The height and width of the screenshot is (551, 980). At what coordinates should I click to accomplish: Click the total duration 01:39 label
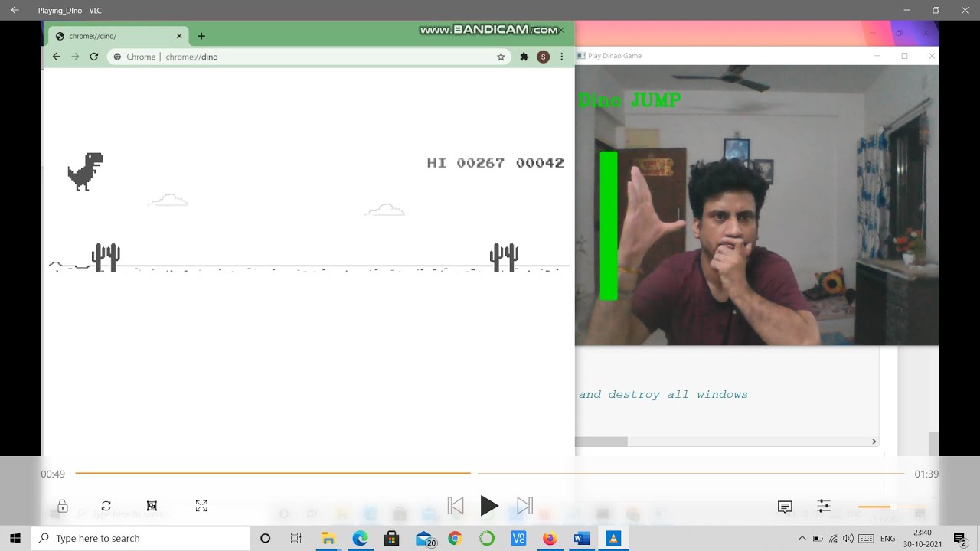pyautogui.click(x=926, y=474)
